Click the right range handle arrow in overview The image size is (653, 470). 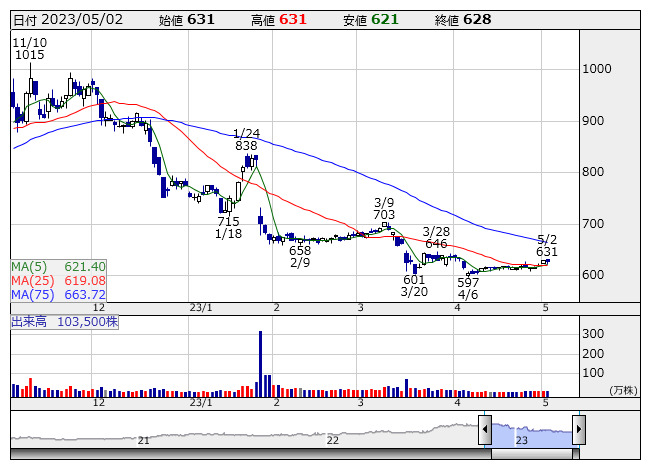579,431
